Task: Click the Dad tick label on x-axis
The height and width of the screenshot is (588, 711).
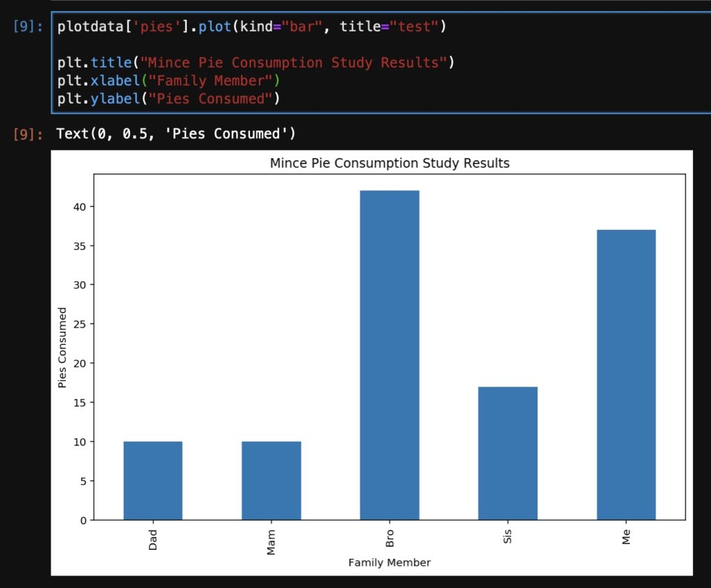Action: [153, 539]
